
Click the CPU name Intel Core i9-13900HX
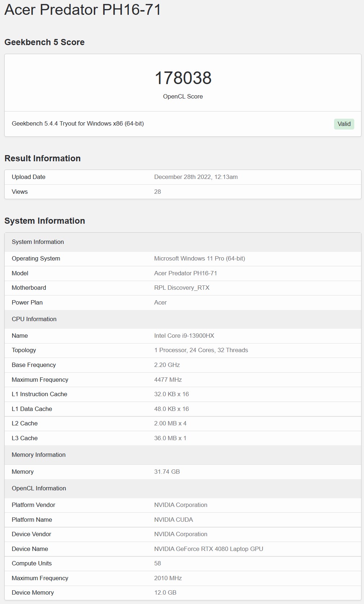[x=184, y=336]
